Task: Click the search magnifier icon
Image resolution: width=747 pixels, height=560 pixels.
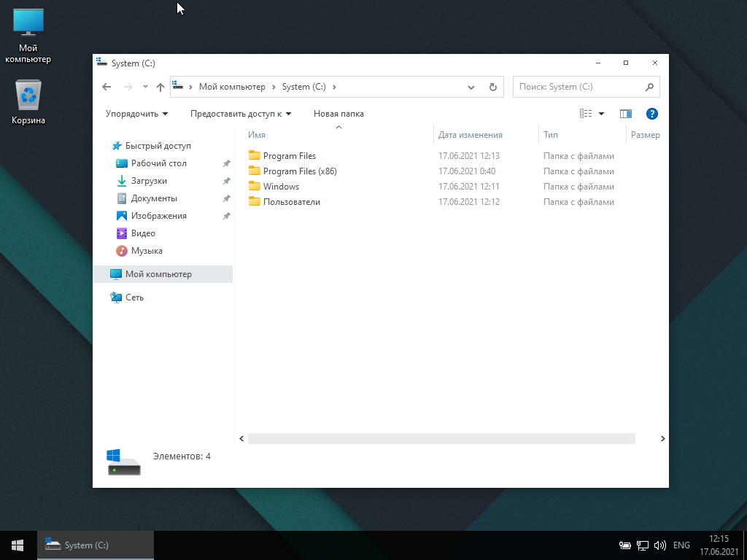Action: click(649, 87)
